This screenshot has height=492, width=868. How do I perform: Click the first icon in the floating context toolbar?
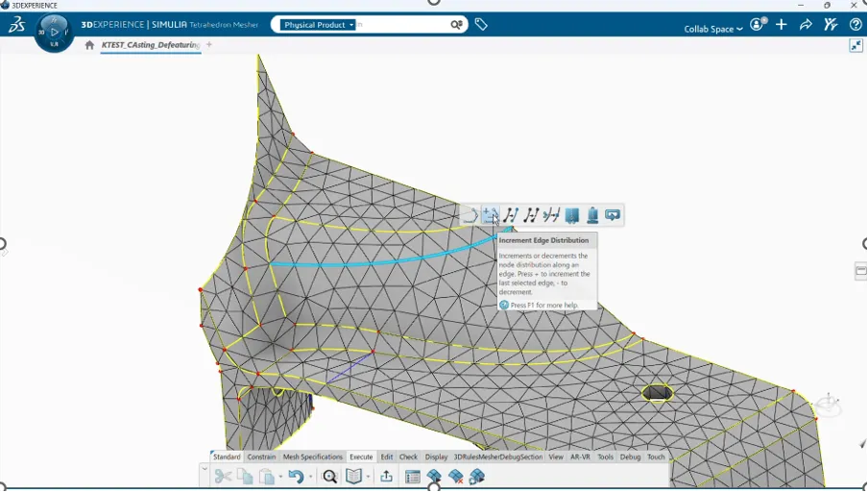(x=470, y=215)
